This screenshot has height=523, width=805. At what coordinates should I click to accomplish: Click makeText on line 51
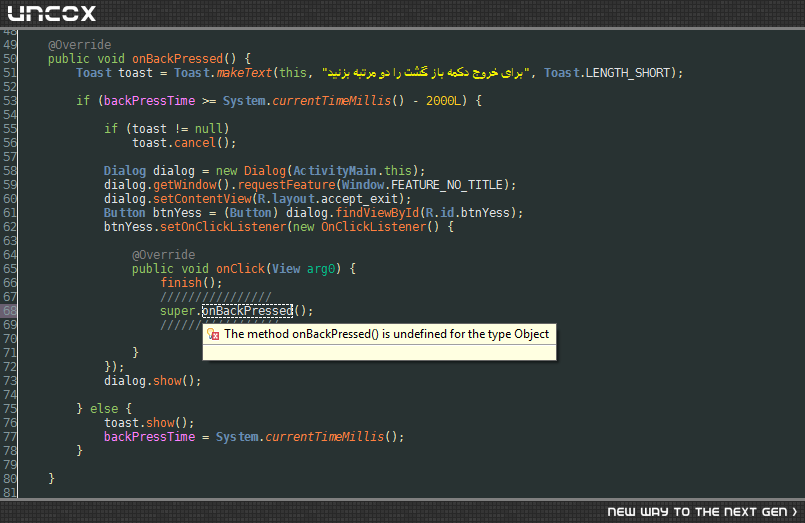point(244,73)
